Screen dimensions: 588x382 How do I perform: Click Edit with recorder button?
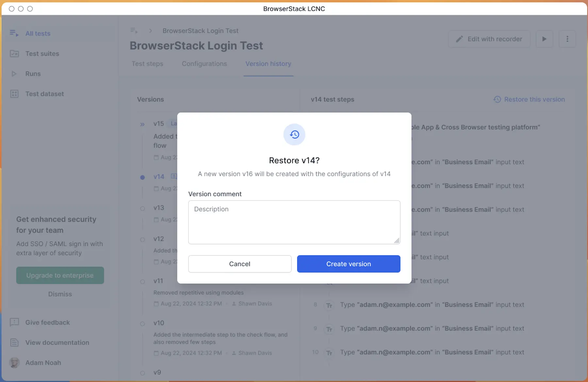[489, 39]
